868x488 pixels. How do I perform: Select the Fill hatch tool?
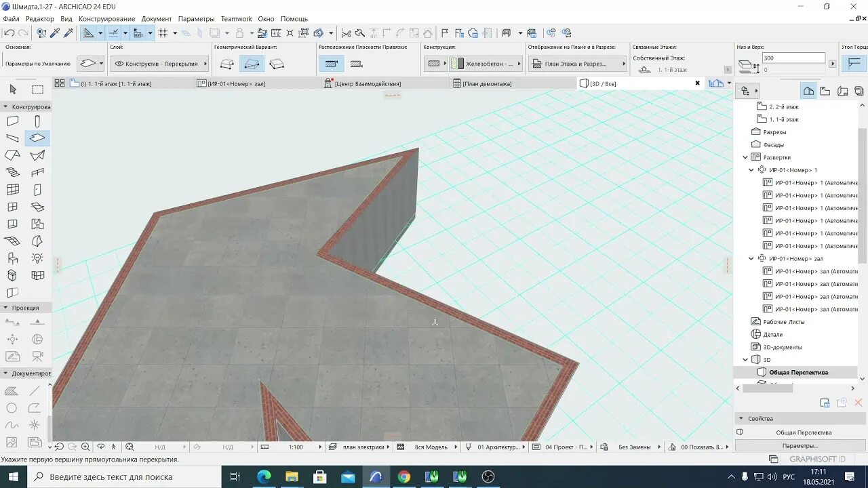point(12,391)
